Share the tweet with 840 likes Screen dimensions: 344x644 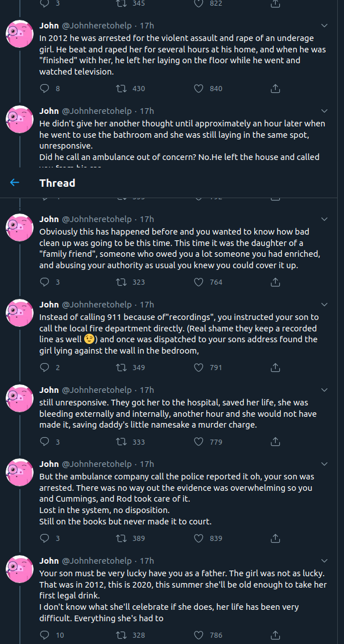click(x=276, y=88)
